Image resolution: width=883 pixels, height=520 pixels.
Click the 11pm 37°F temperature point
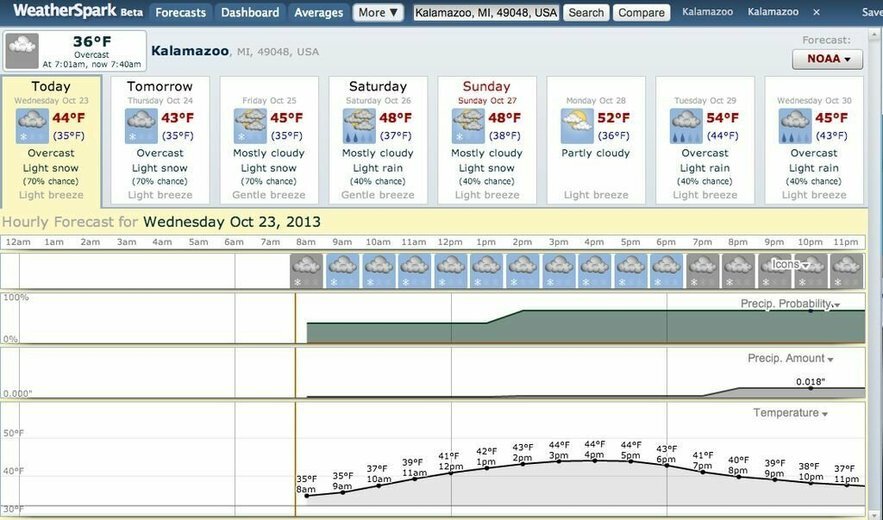tap(846, 485)
